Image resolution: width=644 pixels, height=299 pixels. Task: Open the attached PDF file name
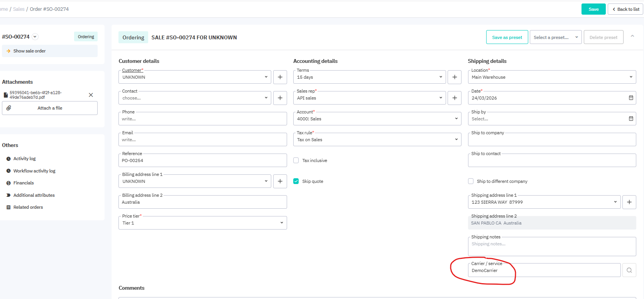(x=35, y=95)
